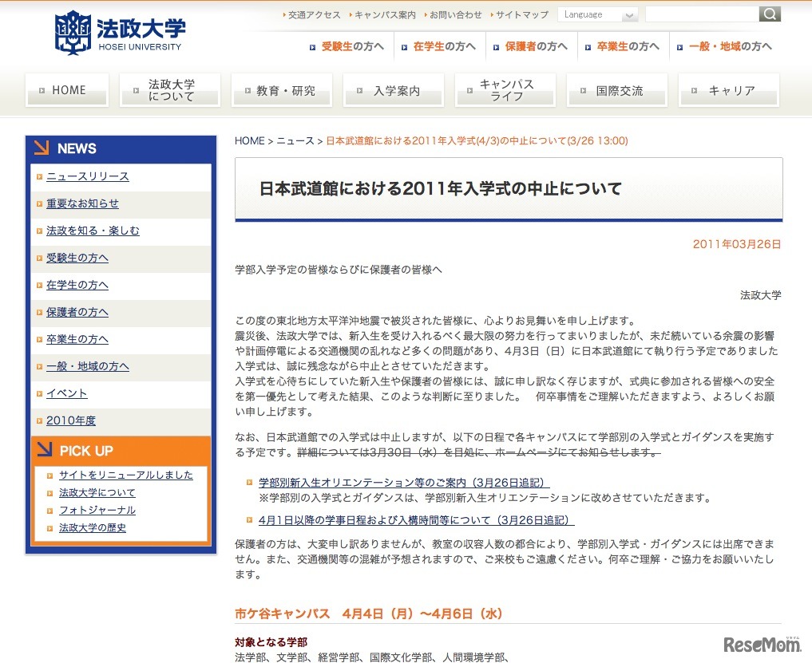Click the bullet icon beside 学部別新入生オリエンテーション link
The height and width of the screenshot is (663, 812).
click(x=249, y=483)
